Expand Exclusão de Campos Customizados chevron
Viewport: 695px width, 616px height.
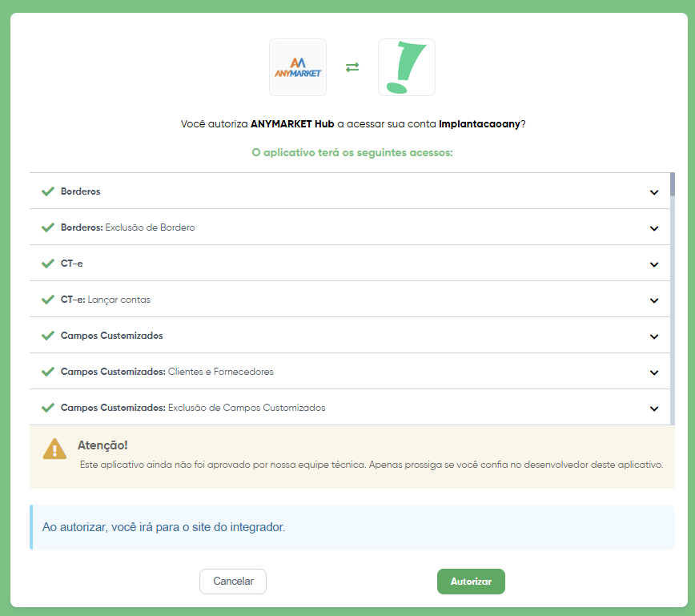point(654,409)
